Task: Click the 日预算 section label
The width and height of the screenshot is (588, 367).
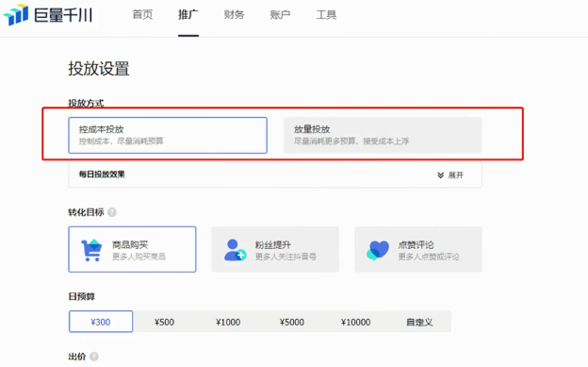Action: (x=81, y=296)
